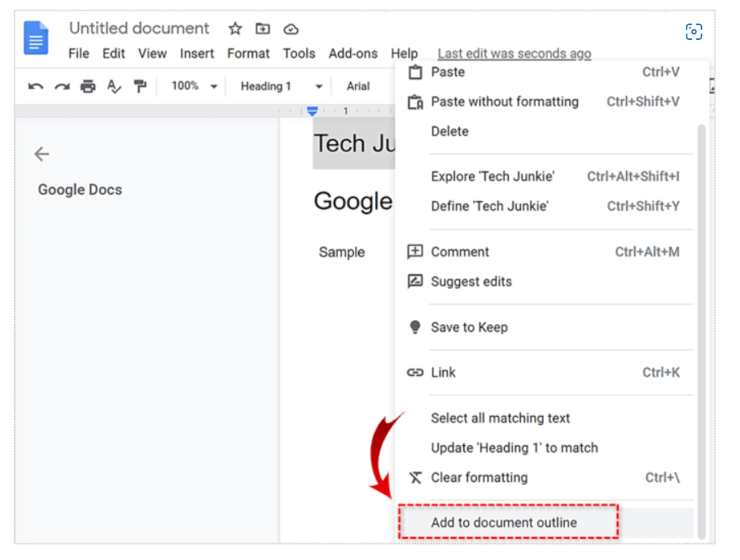740x560 pixels.
Task: Click the Google Docs sidebar link
Action: coord(79,189)
